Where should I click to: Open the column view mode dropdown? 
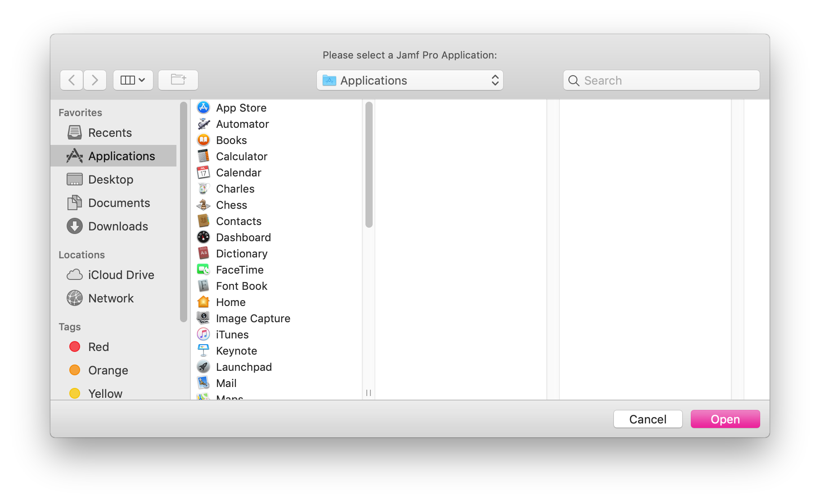(x=133, y=80)
